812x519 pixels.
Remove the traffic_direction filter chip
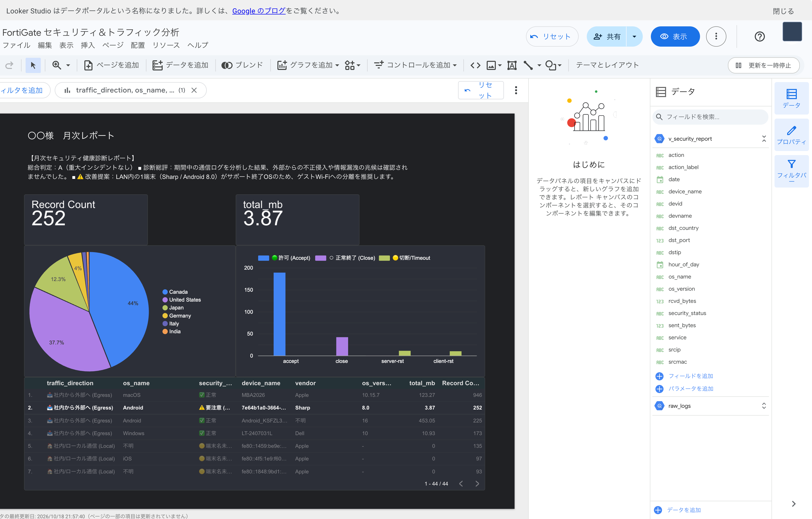coord(194,90)
